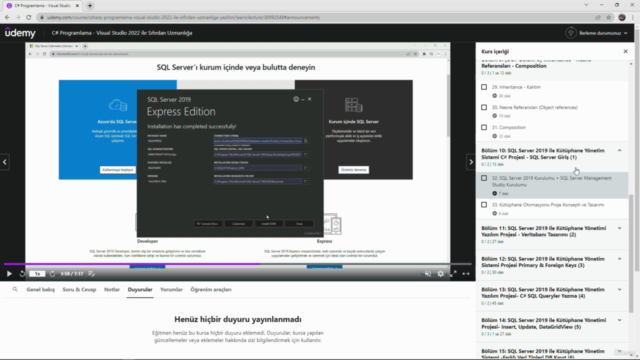Click browser forward arrow
640x360 pixels.
pyautogui.click(x=18, y=17)
